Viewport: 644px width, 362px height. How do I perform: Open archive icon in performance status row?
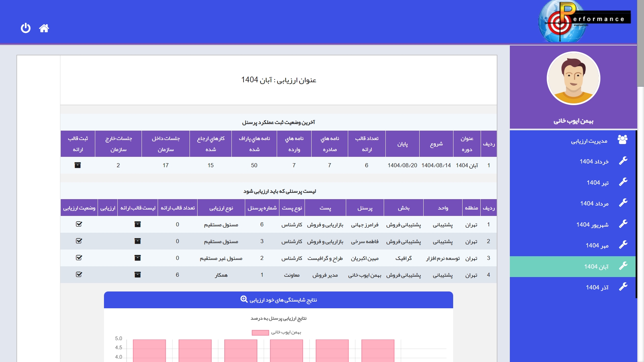[x=77, y=165]
